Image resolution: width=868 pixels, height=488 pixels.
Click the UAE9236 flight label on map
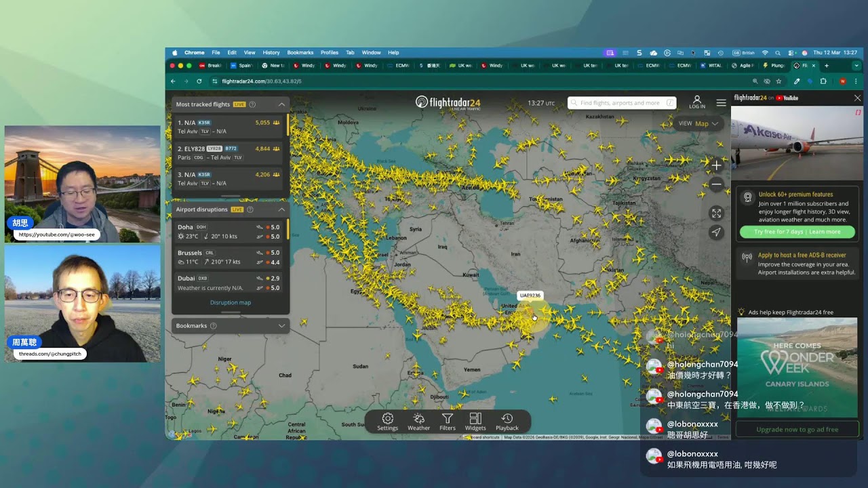tap(530, 296)
